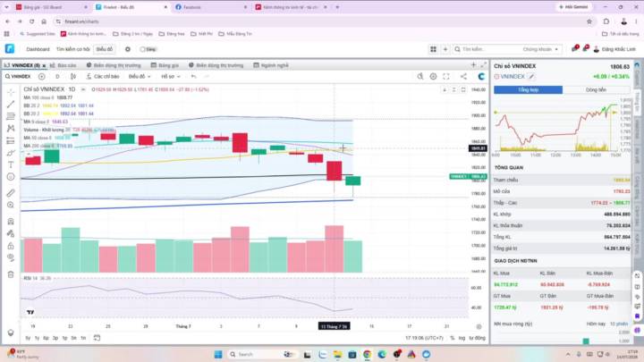Expand panel with diagonal arrows icon
Screen dimensions: 644x362
[x=483, y=65]
